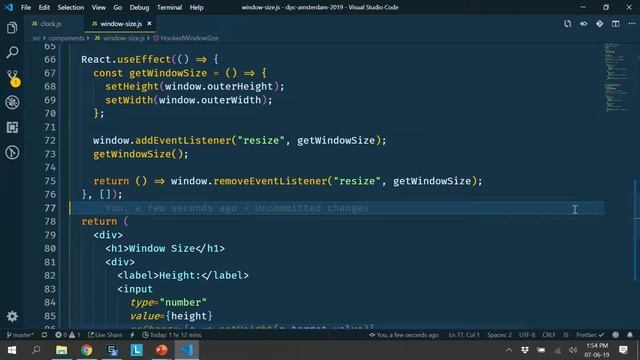Click the lightning bolt icon in status bar
This screenshot has height=360, width=640.
click(132, 335)
